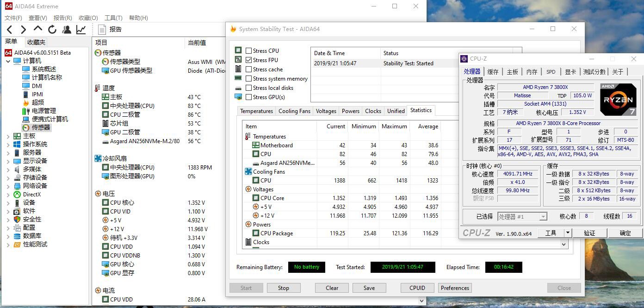Open 计算机名称 in the sidebar tree

(x=47, y=77)
